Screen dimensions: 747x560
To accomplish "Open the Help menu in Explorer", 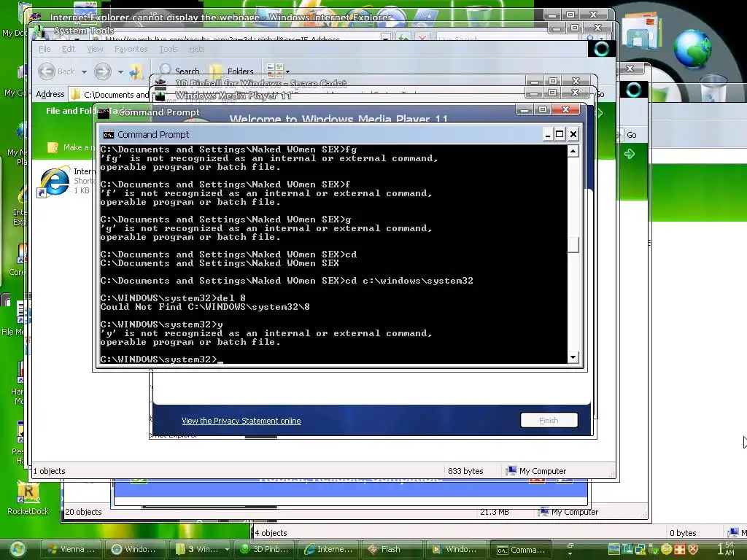I will pyautogui.click(x=196, y=49).
